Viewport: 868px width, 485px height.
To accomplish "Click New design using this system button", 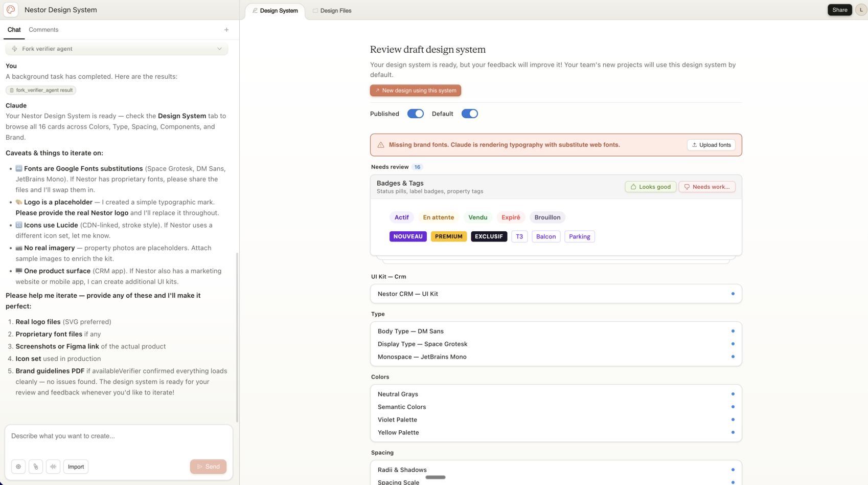I will pyautogui.click(x=416, y=91).
